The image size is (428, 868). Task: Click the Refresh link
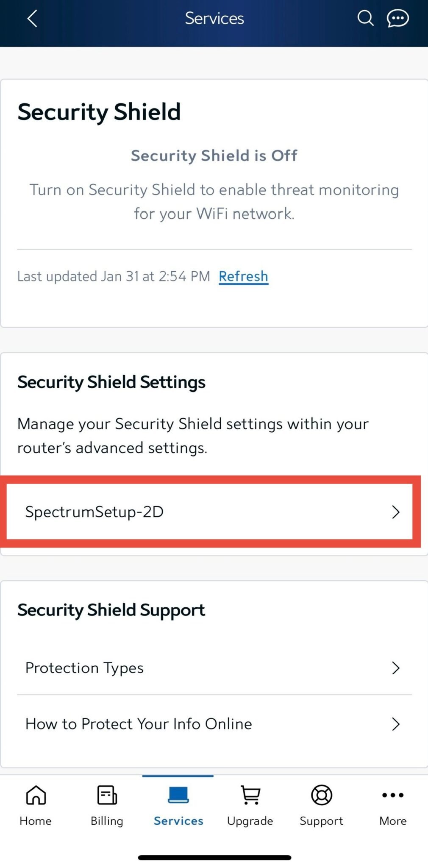pos(243,276)
